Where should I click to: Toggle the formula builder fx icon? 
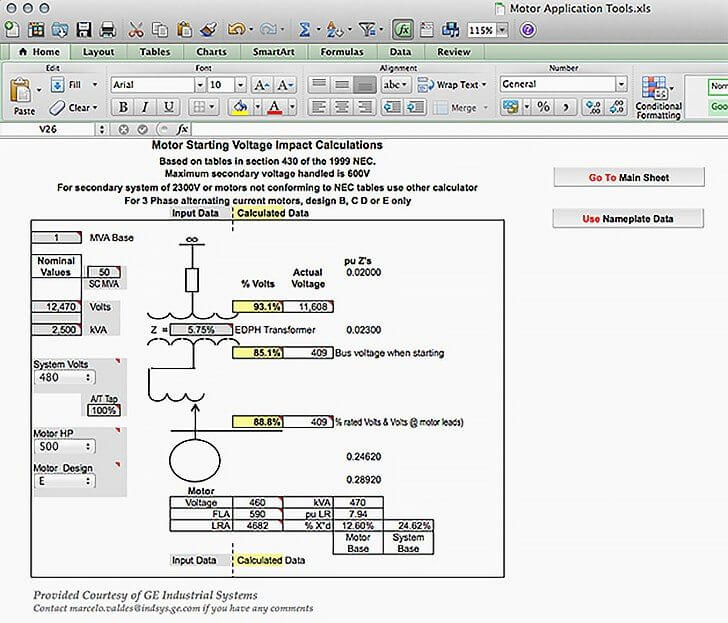coord(403,30)
